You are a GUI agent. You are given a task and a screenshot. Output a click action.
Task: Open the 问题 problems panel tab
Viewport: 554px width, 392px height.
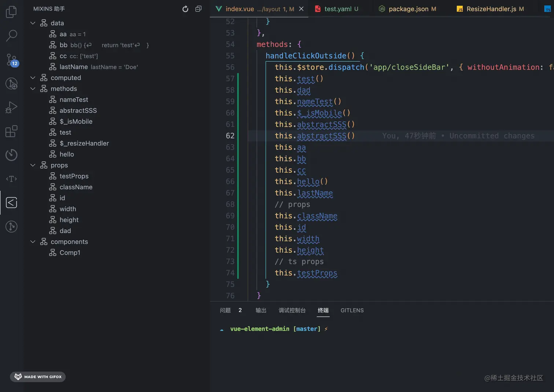(x=225, y=310)
